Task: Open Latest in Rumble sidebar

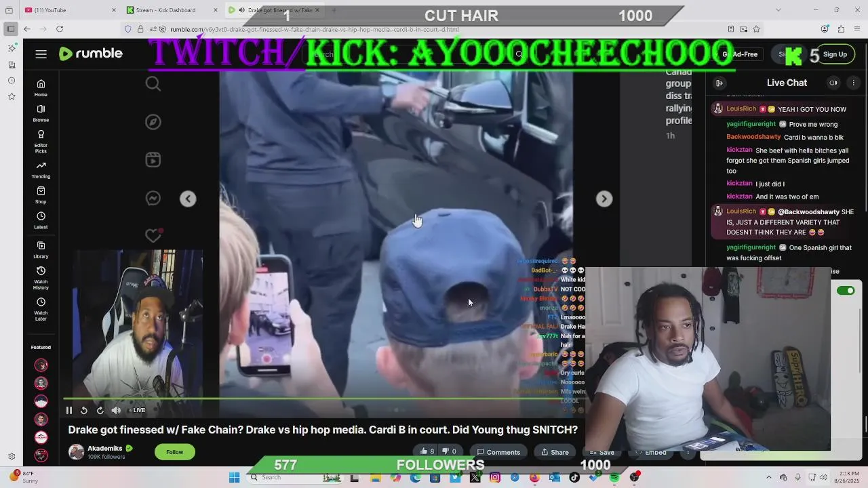Action: (41, 220)
